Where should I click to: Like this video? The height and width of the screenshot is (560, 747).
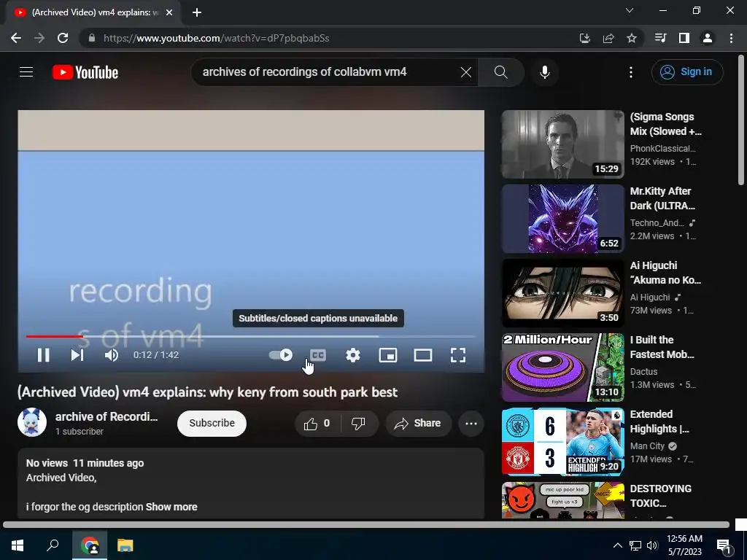[318, 424]
